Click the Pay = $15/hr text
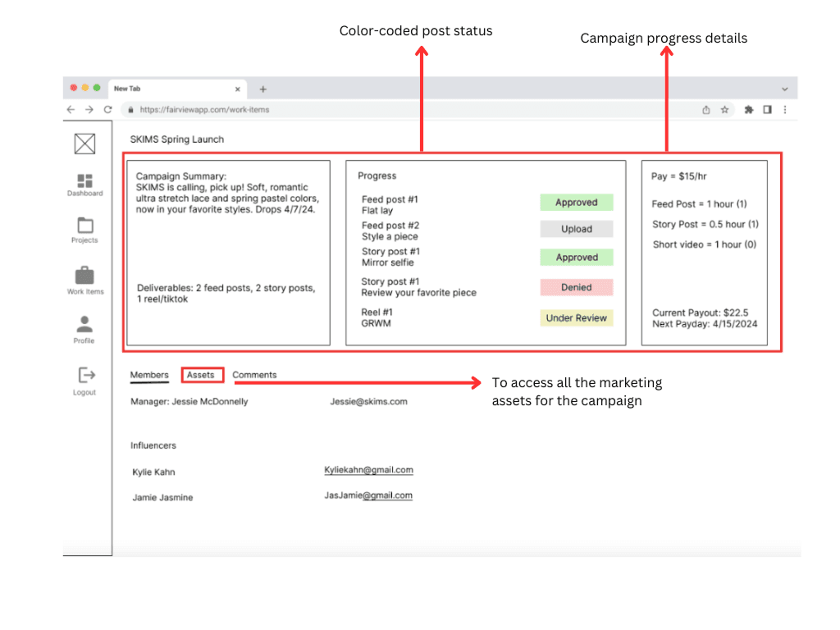The width and height of the screenshot is (840, 630). 678,176
